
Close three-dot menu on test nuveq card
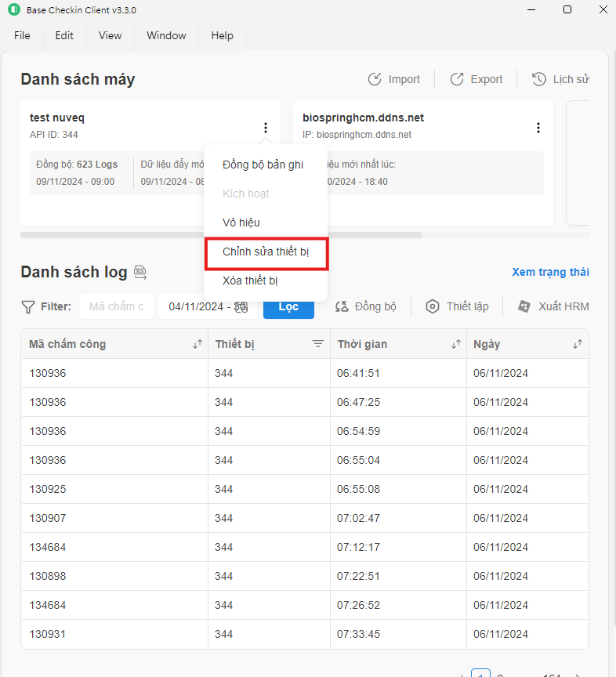[x=266, y=128]
